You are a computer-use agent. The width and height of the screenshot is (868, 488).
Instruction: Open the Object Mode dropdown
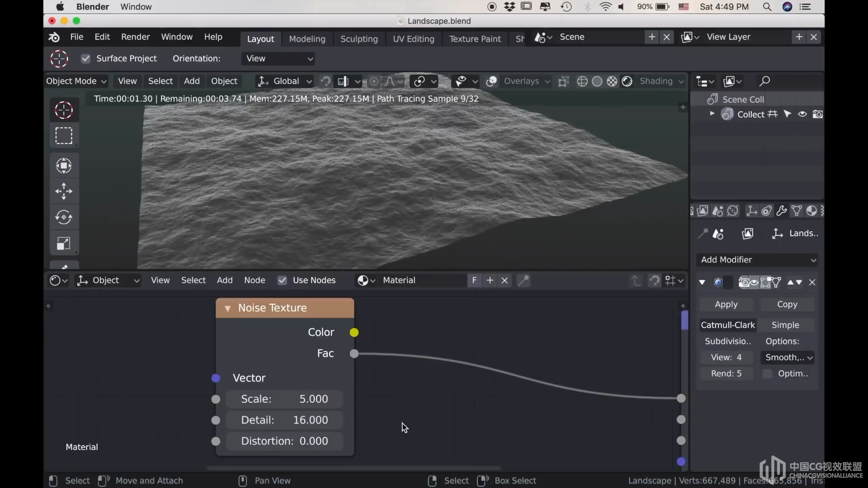[x=76, y=81]
